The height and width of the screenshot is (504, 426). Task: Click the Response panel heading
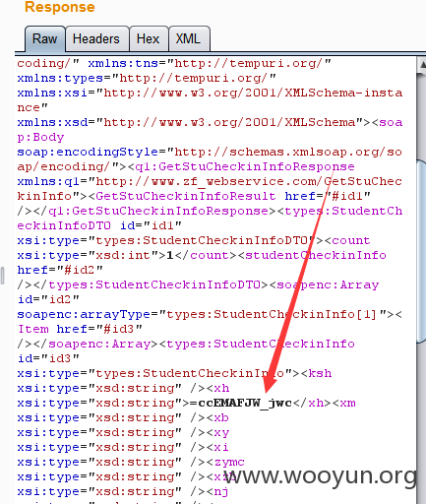[x=60, y=7]
